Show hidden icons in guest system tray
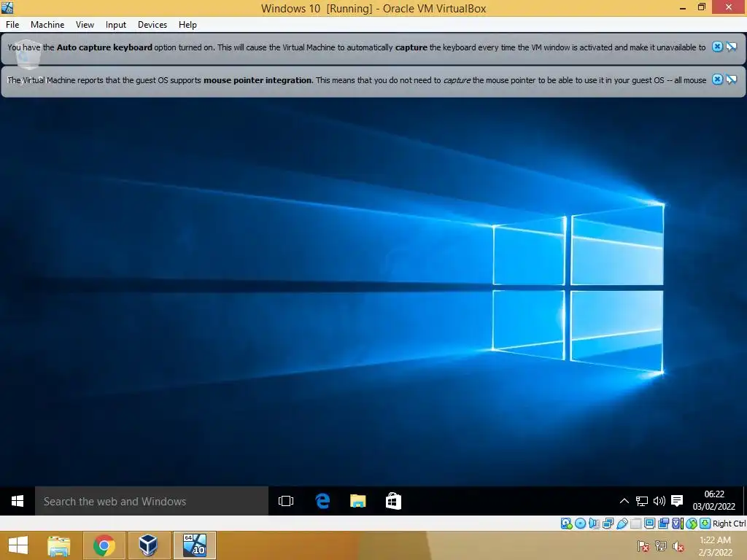Image resolution: width=747 pixels, height=560 pixels. [624, 501]
